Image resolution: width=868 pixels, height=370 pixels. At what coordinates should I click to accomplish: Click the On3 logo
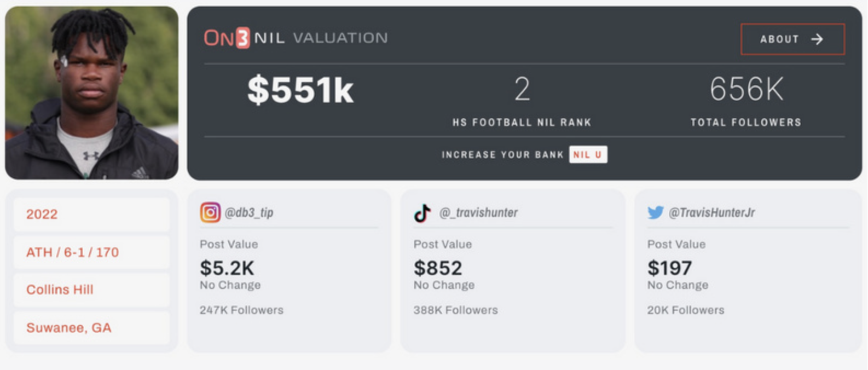pos(227,38)
